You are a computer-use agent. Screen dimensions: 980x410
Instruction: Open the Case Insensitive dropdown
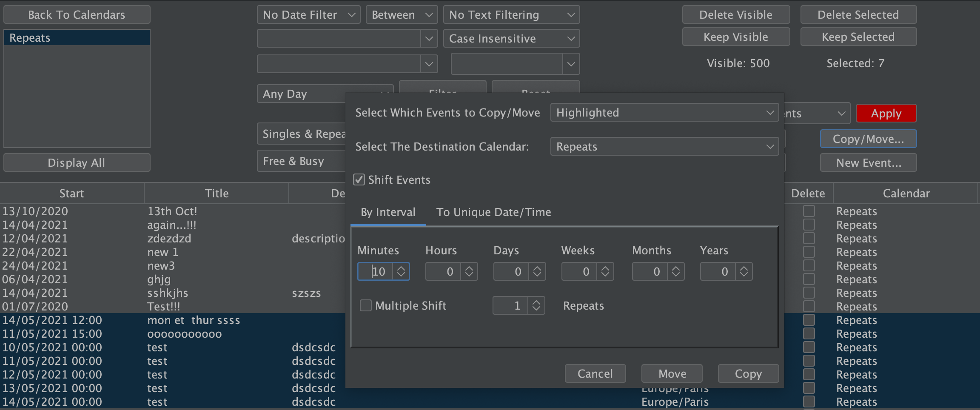tap(511, 38)
